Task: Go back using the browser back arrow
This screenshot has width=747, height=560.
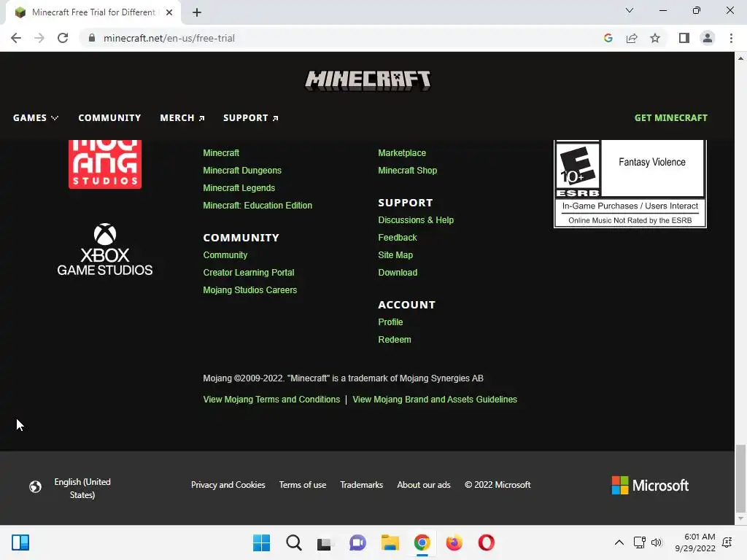Action: [x=16, y=38]
